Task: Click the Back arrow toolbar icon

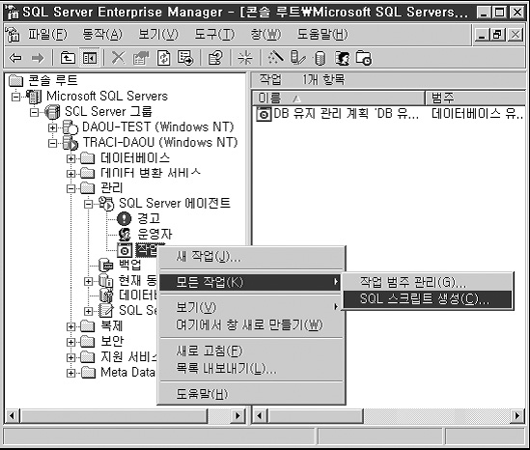Action: pyautogui.click(x=16, y=58)
